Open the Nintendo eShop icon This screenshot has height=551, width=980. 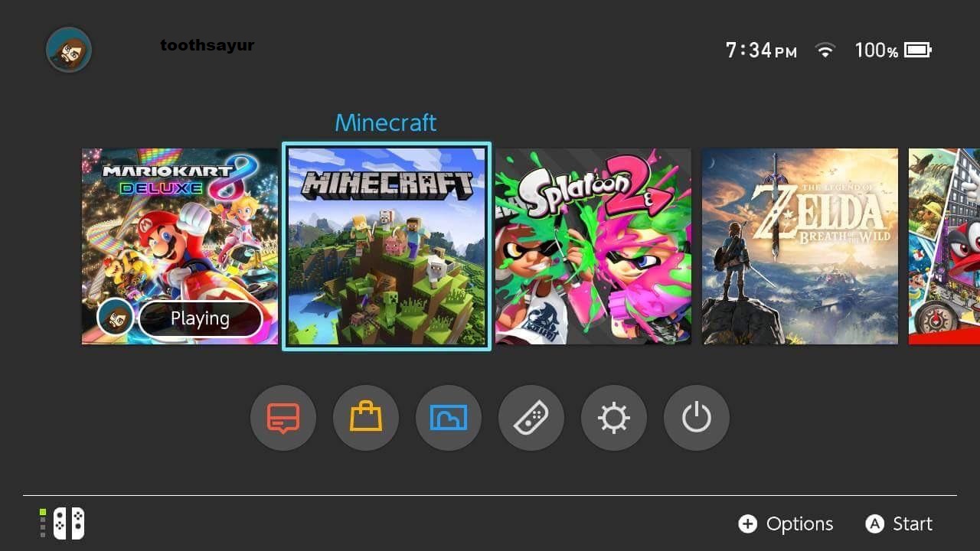pyautogui.click(x=366, y=418)
